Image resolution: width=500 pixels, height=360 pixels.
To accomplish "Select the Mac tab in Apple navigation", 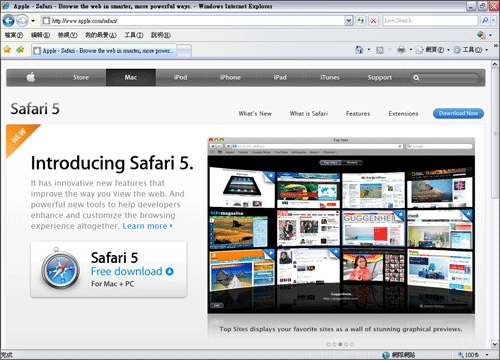I will click(x=131, y=77).
